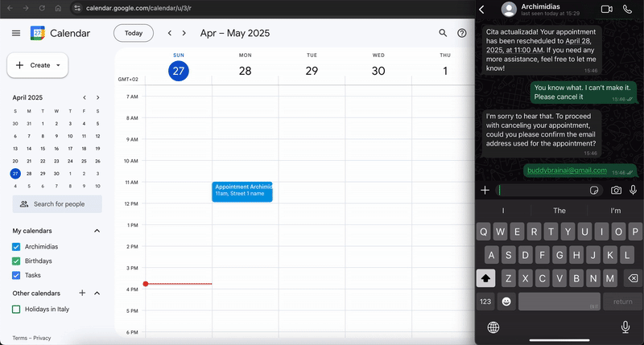Uncheck the Tasks calendar

[x=16, y=275]
